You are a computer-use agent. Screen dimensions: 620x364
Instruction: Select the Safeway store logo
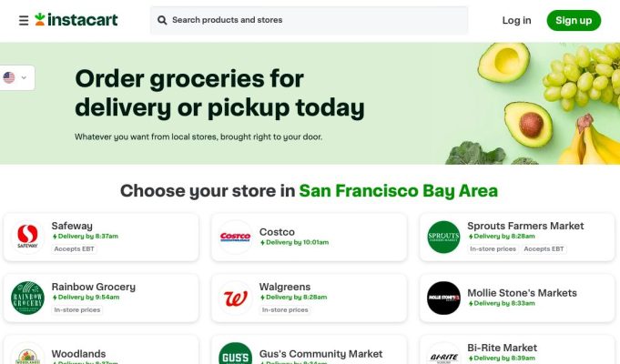click(27, 237)
